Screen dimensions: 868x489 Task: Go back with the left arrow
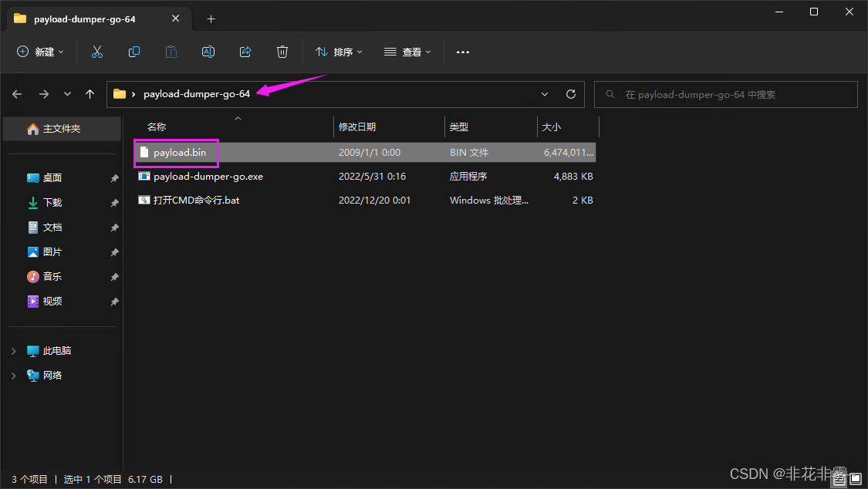coord(17,94)
